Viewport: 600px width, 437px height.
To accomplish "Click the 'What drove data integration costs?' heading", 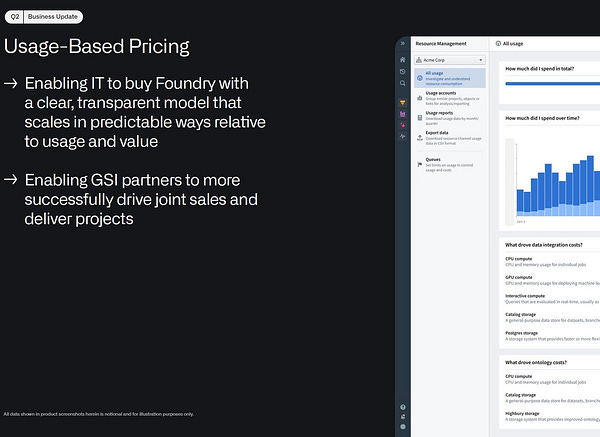I will [x=544, y=245].
